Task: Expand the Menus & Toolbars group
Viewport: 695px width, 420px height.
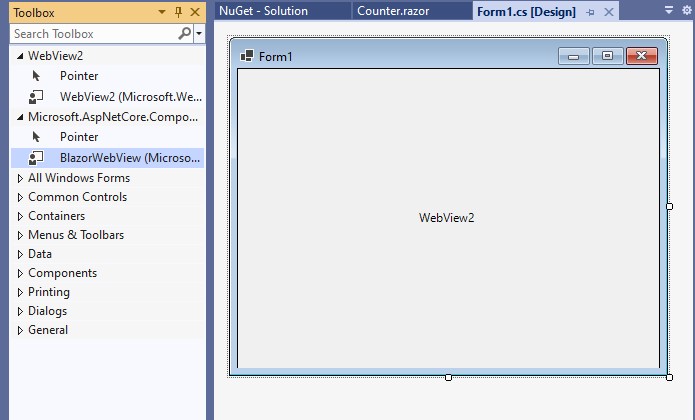Action: [x=20, y=235]
